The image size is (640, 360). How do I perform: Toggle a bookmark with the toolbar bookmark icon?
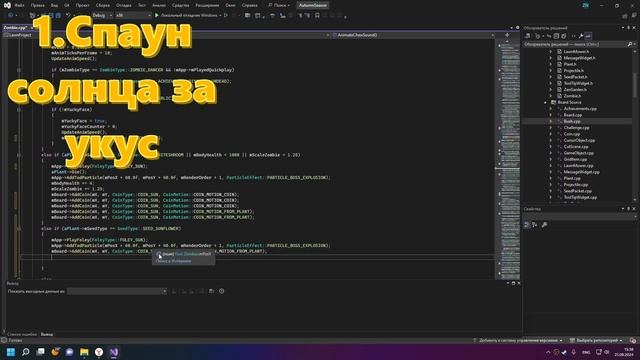pyautogui.click(x=317, y=16)
